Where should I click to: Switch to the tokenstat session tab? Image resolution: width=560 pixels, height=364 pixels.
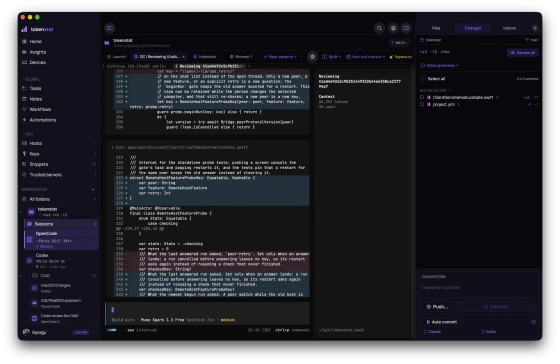coord(205,56)
